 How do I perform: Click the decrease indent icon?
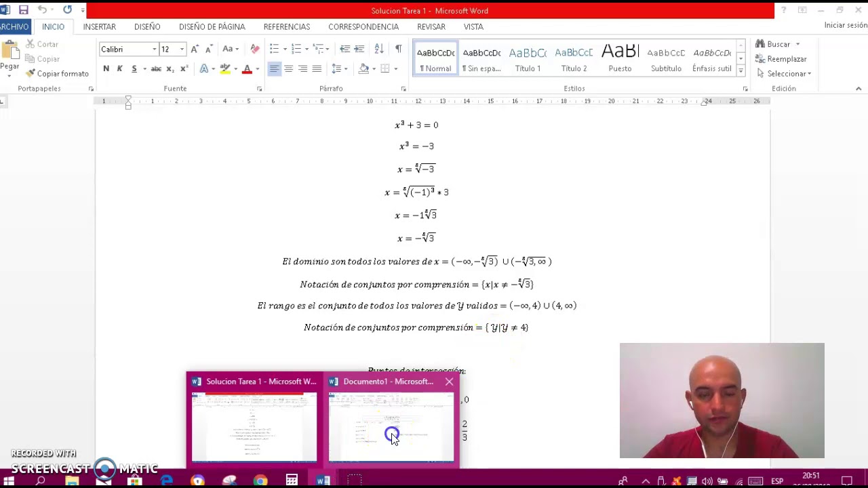pos(344,49)
